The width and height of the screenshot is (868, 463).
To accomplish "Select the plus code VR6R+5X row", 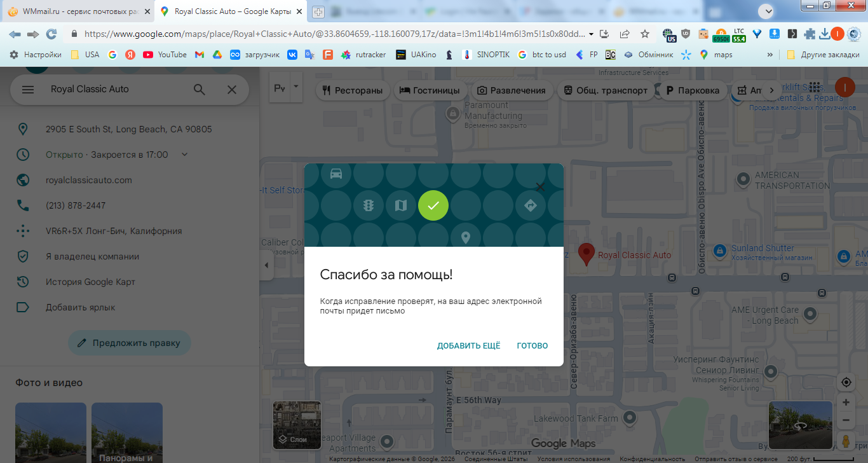I will point(130,231).
